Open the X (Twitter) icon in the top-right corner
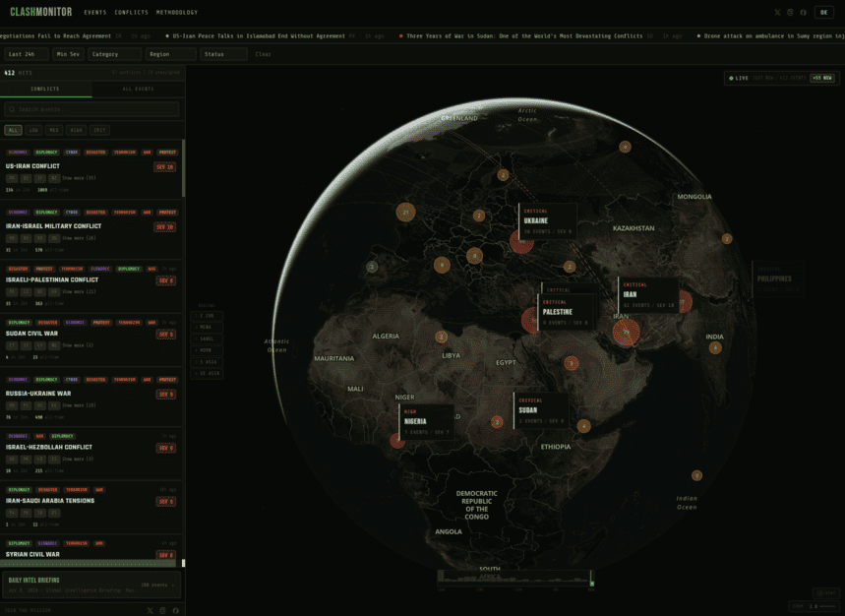Screen dimensions: 845x616 777,12
